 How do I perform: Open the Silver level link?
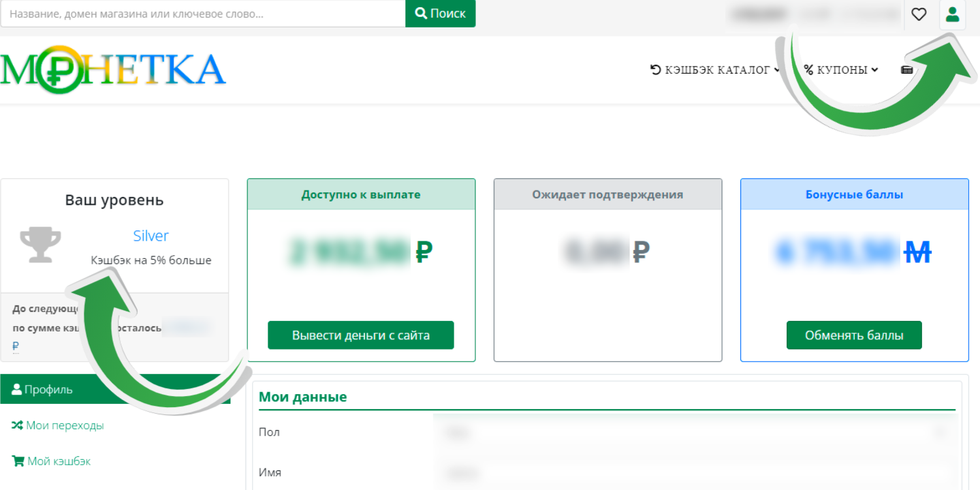[x=151, y=236]
